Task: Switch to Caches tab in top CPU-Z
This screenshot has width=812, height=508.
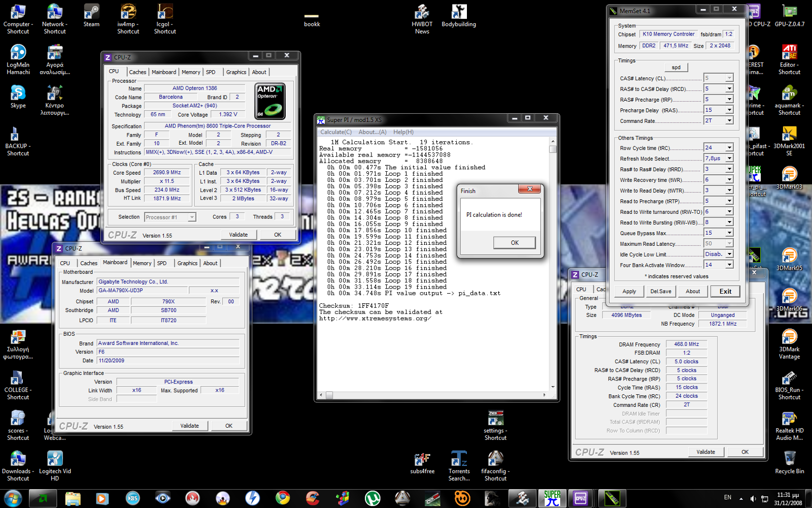Action: click(x=138, y=72)
